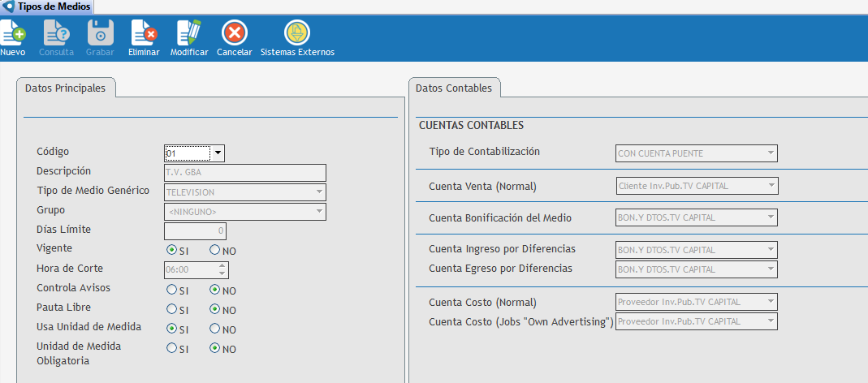The image size is (868, 383).
Task: Open the Cuenta Venta (Normal) dropdown
Action: (770, 186)
